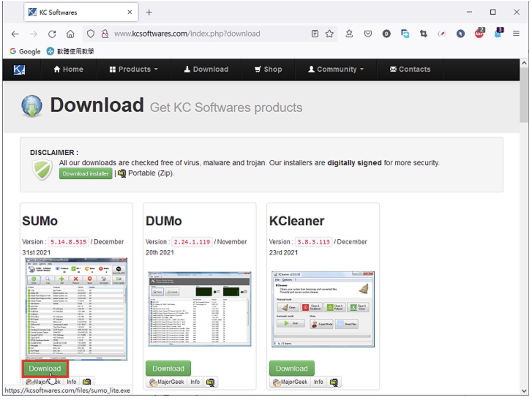Open MajorGeek link for KCleaner
The height and width of the screenshot is (400, 532).
pos(290,382)
